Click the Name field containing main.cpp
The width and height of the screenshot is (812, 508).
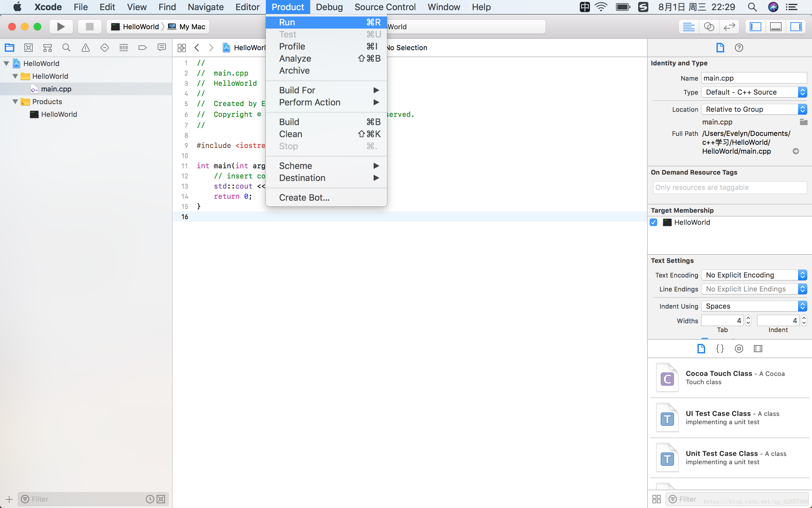[754, 78]
